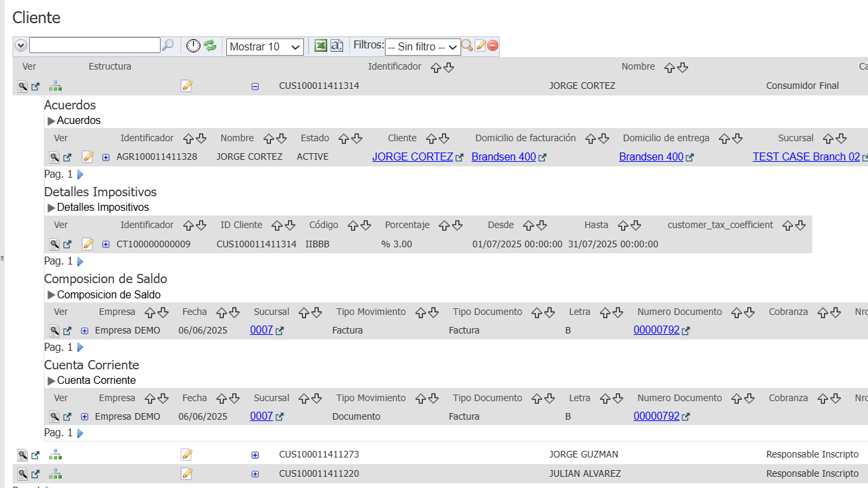
Task: Open Brandsen 400 delivery address link
Action: tap(651, 156)
